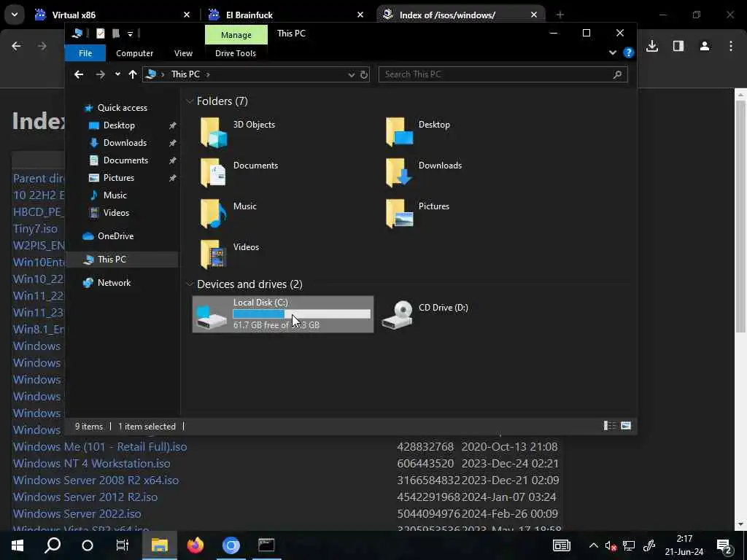Screen dimensions: 747x560
Task: Open the Documents folder in the Folders group
Action: pos(213,172)
